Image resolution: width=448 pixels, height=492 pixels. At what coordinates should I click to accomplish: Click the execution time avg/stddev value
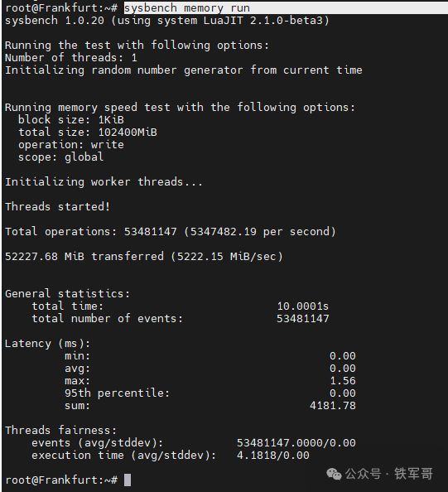(x=273, y=456)
